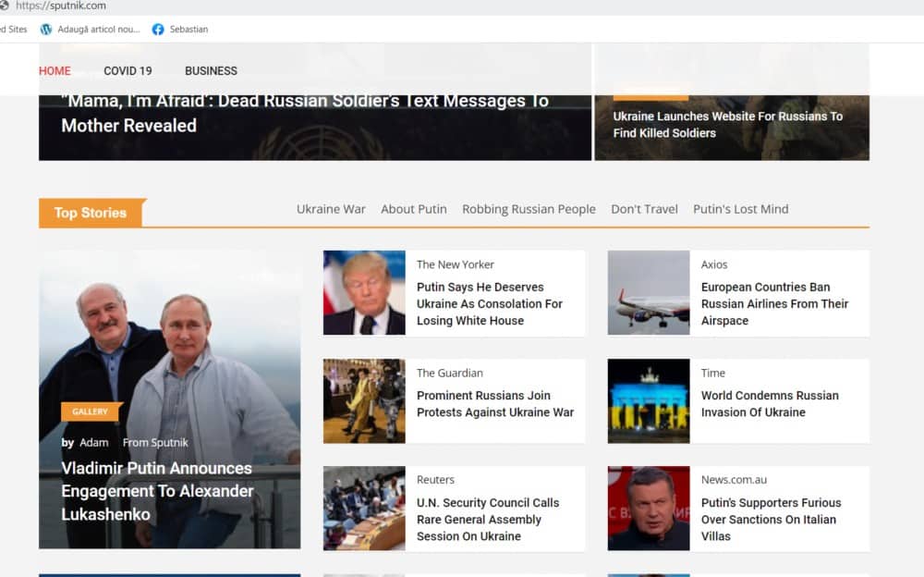This screenshot has width=924, height=577.
Task: Click the Reuters source label
Action: point(435,480)
